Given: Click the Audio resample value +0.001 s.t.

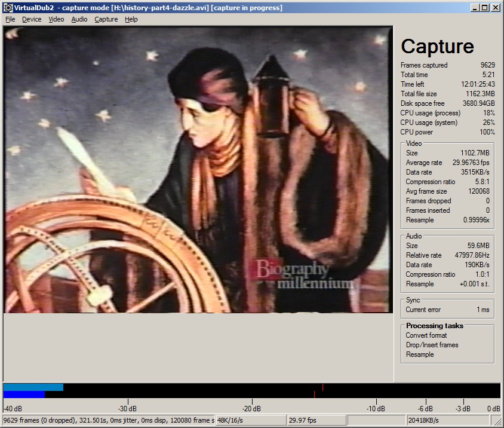Looking at the screenshot, I should click(x=474, y=284).
